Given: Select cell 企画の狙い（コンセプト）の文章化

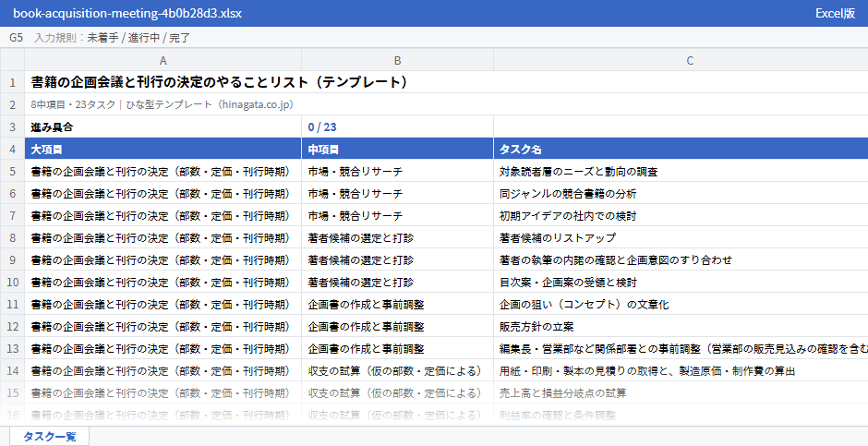Looking at the screenshot, I should pyautogui.click(x=681, y=305).
